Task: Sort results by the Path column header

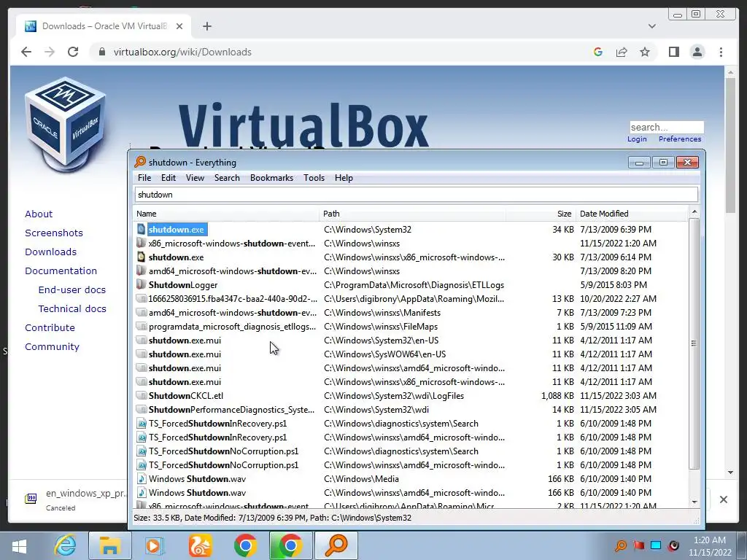Action: [412, 214]
